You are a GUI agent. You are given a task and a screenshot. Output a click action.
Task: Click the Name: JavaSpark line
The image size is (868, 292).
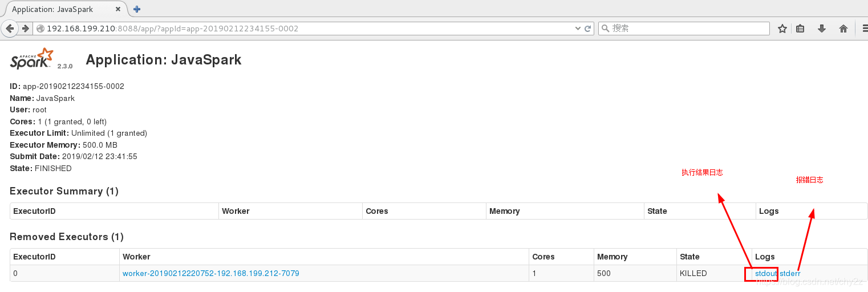(x=42, y=98)
